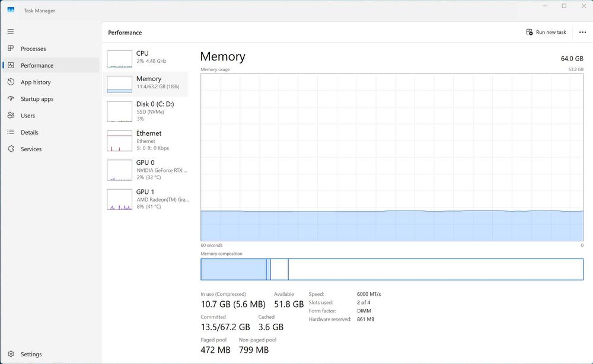Click the 51.8 GB available value
The width and height of the screenshot is (593, 364).
(x=289, y=304)
